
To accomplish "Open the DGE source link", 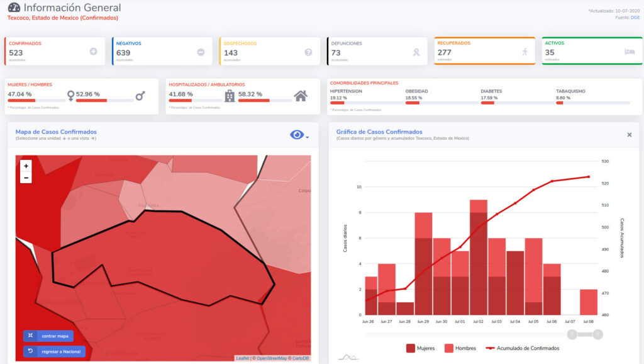I will [x=636, y=18].
